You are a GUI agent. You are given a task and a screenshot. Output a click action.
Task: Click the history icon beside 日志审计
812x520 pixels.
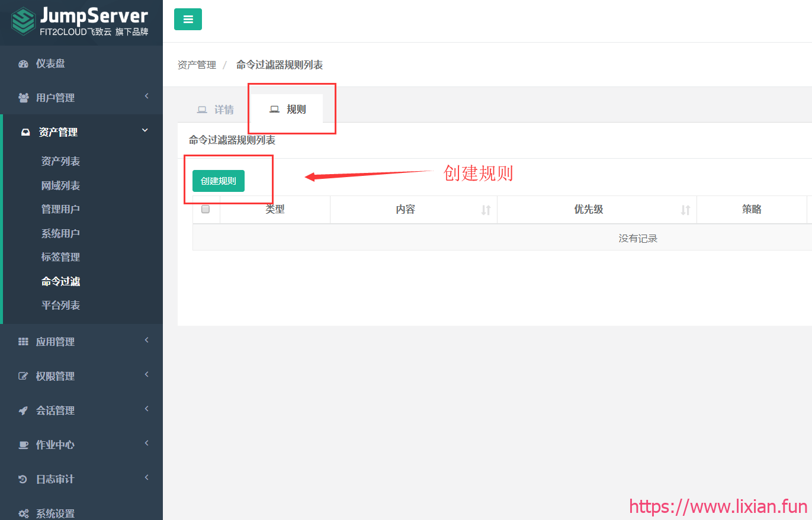(23, 479)
